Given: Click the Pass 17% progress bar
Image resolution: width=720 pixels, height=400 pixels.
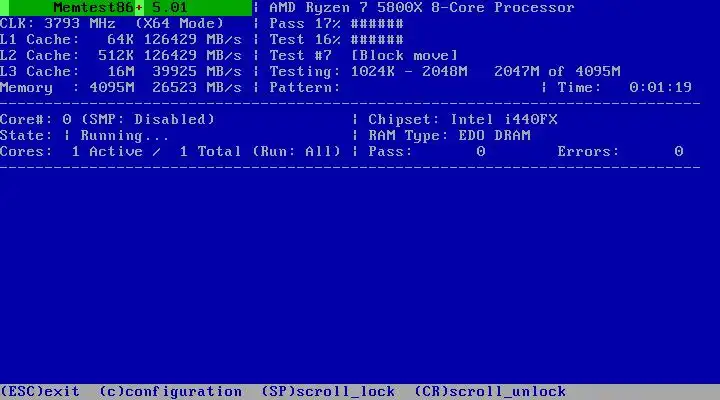Looking at the screenshot, I should point(337,23).
